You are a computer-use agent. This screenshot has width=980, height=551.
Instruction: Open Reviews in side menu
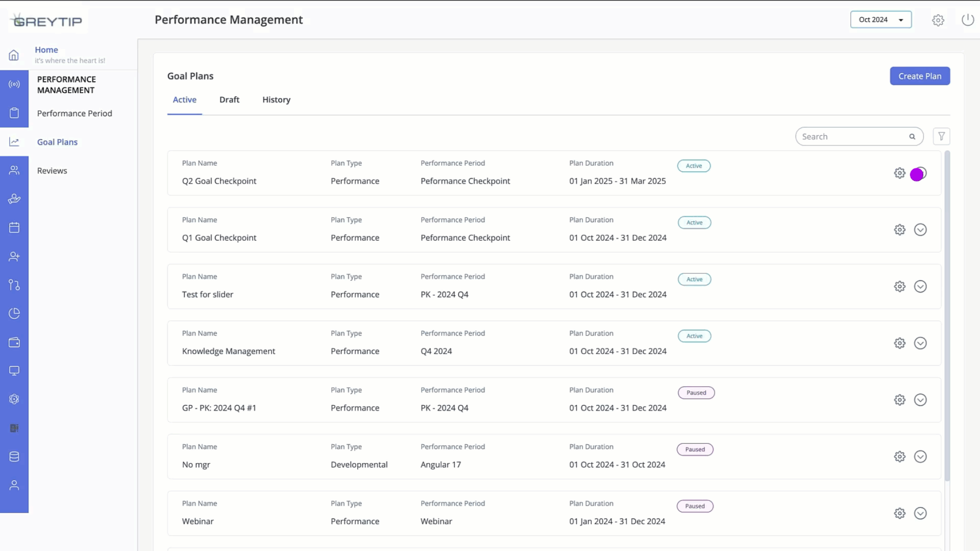pos(52,170)
